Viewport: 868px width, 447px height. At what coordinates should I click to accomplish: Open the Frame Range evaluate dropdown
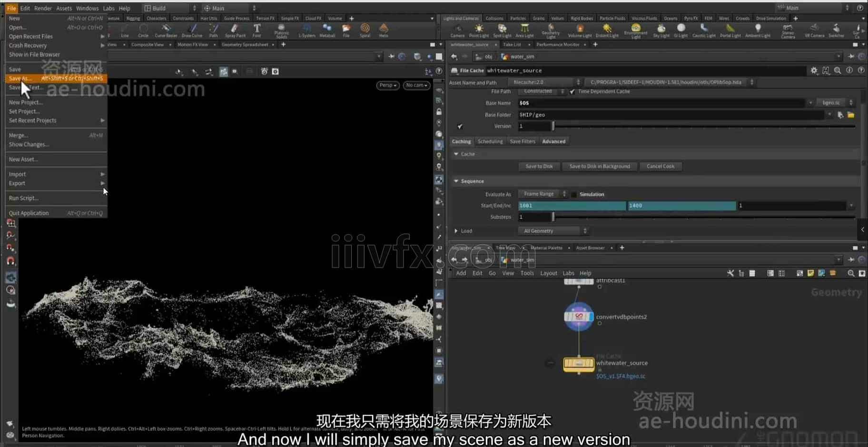(x=543, y=194)
